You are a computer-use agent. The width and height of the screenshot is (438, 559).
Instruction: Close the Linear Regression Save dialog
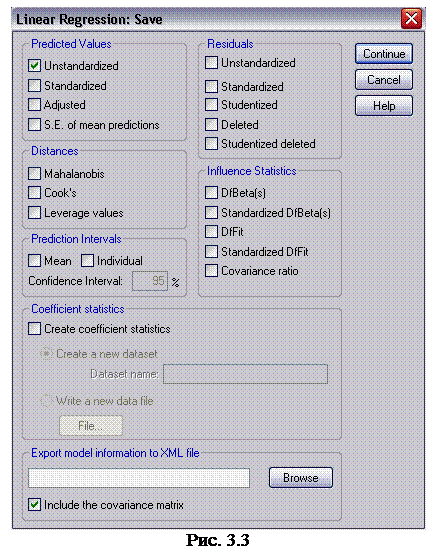coord(411,19)
